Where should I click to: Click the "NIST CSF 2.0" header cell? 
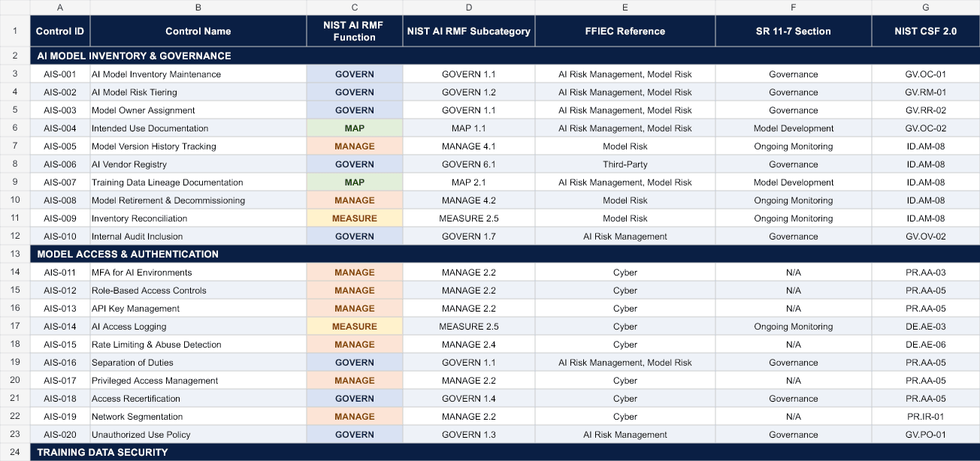click(x=926, y=31)
